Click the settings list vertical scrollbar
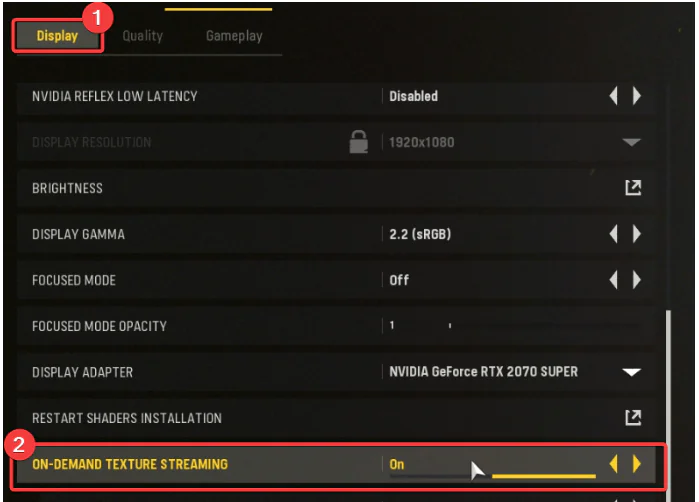 click(668, 401)
